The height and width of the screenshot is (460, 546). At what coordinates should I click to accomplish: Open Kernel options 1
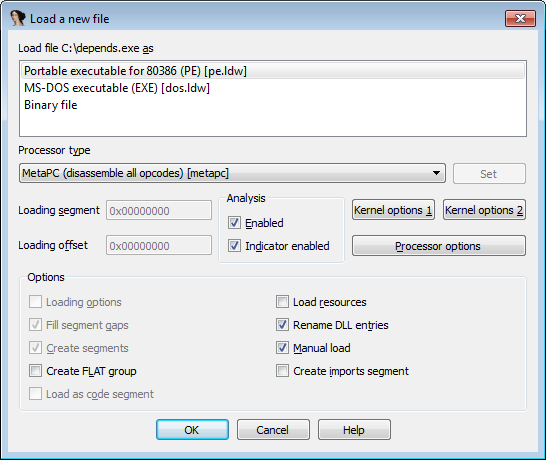393,210
